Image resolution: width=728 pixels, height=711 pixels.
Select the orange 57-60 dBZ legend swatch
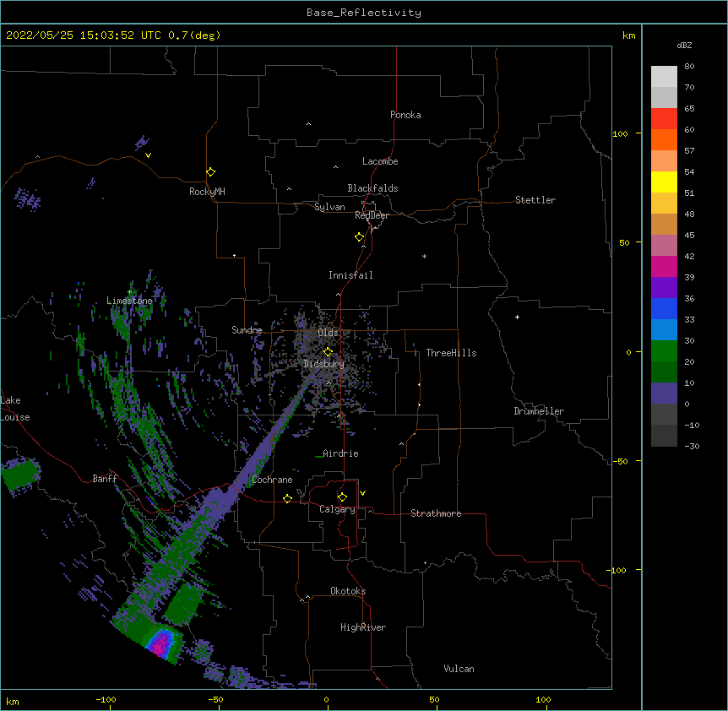coord(664,139)
